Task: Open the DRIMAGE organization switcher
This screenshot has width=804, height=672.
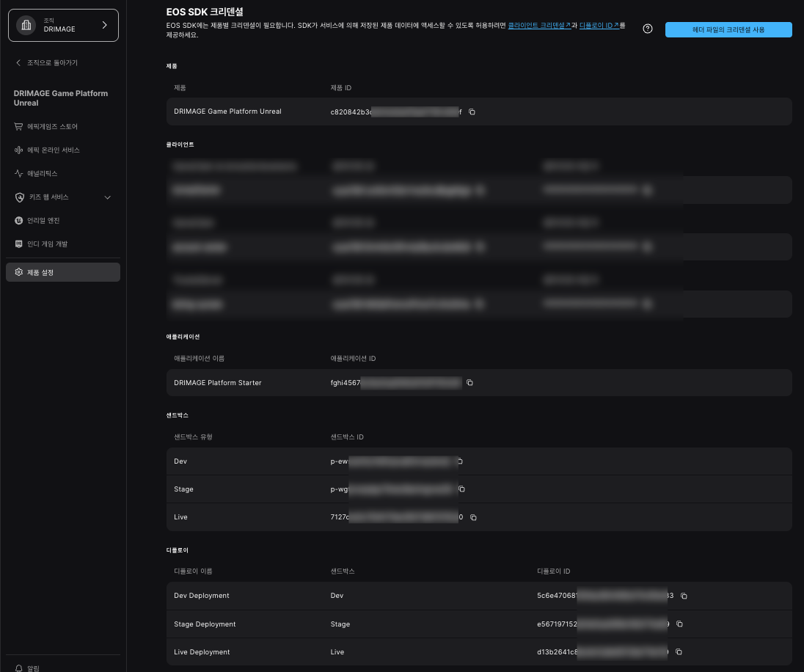Action: [x=63, y=26]
